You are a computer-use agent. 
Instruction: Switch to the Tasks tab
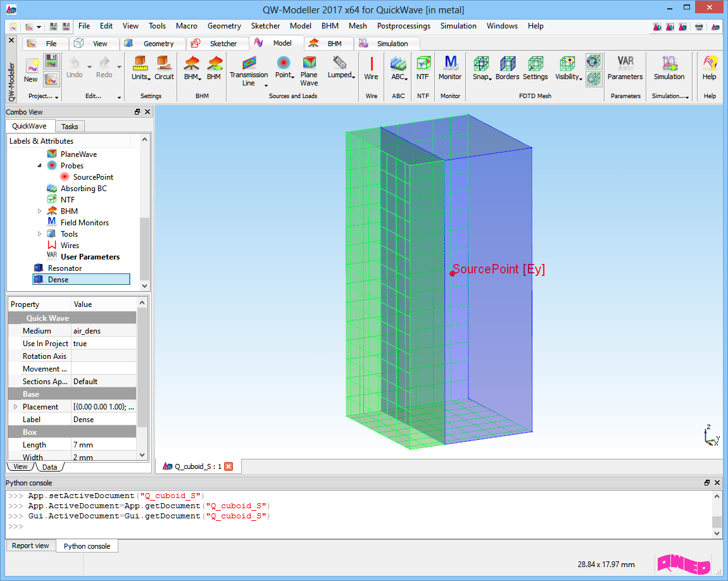click(70, 126)
